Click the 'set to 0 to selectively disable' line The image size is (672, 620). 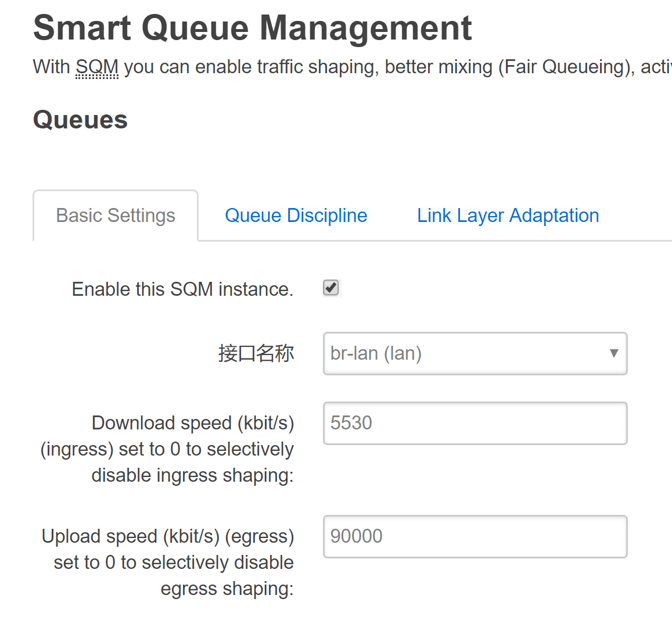pyautogui.click(x=174, y=562)
